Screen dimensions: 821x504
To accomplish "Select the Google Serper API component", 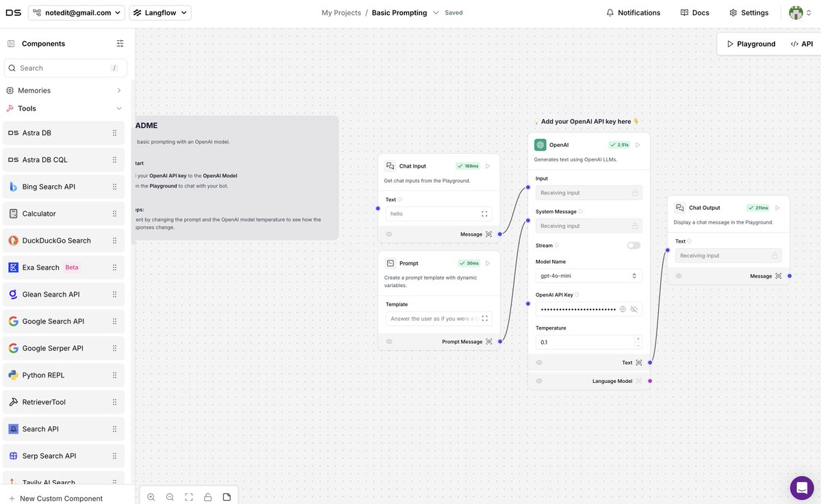I will 64,348.
